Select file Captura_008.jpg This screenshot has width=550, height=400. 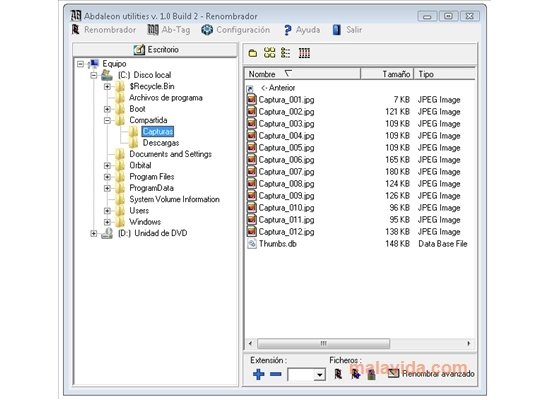[x=286, y=184]
